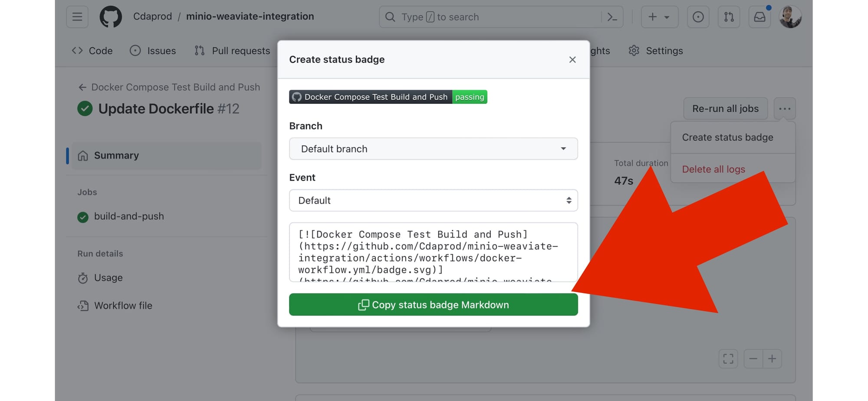Image resolution: width=868 pixels, height=401 pixels.
Task: Close the Create status badge dialog
Action: tap(572, 60)
